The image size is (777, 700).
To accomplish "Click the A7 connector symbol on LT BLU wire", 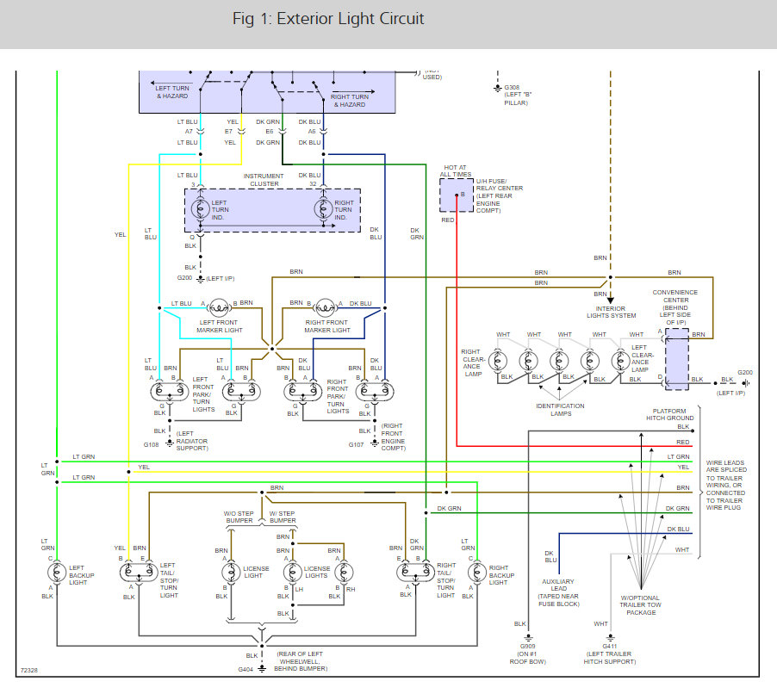I will point(200,131).
